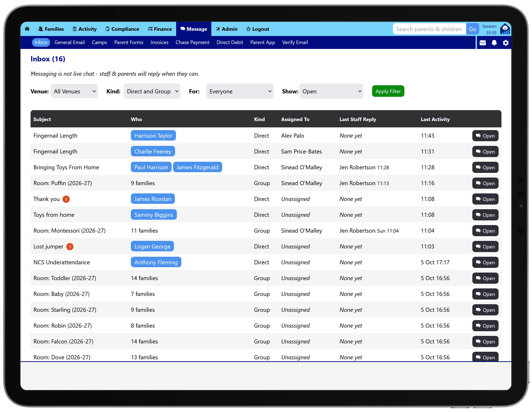Switch to Parent Forms tab
Screen dimensions: 532x412
pyautogui.click(x=129, y=42)
